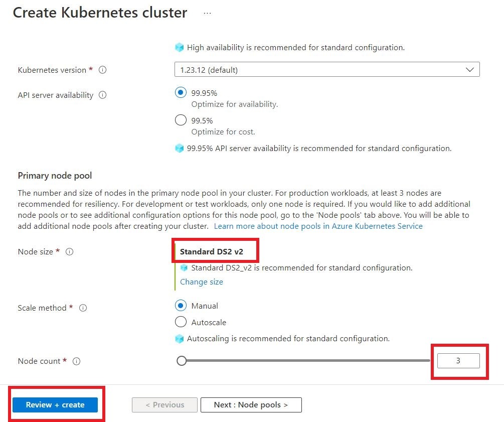Screen dimensions: 504x422
Task: Select the Manual scale method option
Action: click(x=181, y=306)
